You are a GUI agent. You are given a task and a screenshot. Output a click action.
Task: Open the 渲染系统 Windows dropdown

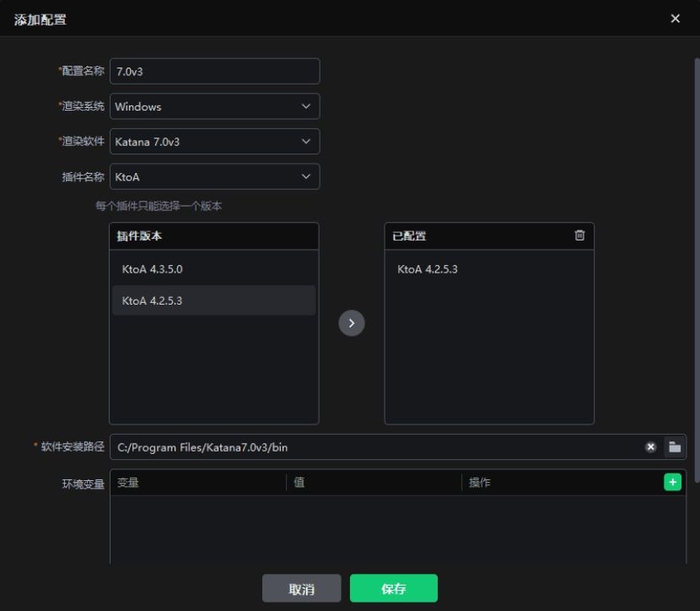215,106
